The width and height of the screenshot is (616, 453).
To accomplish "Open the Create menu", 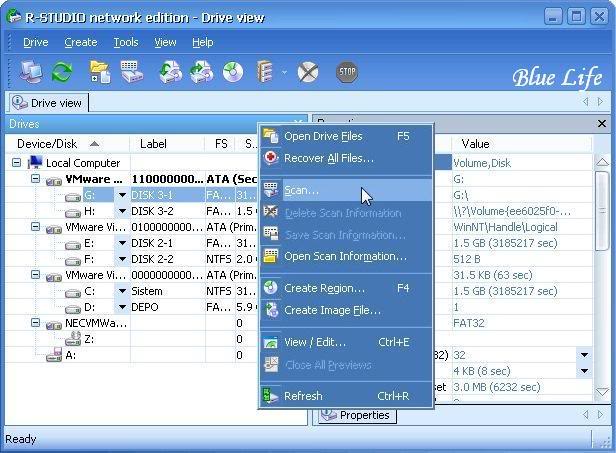I will (81, 42).
